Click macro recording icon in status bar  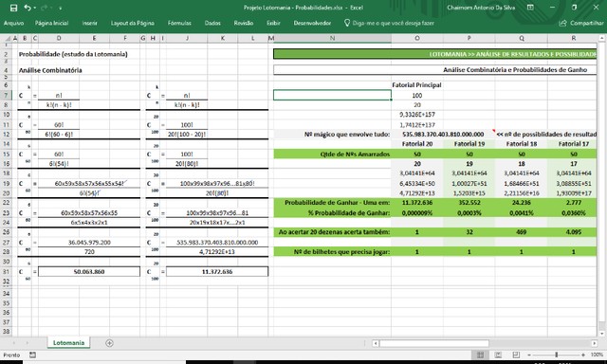32,355
